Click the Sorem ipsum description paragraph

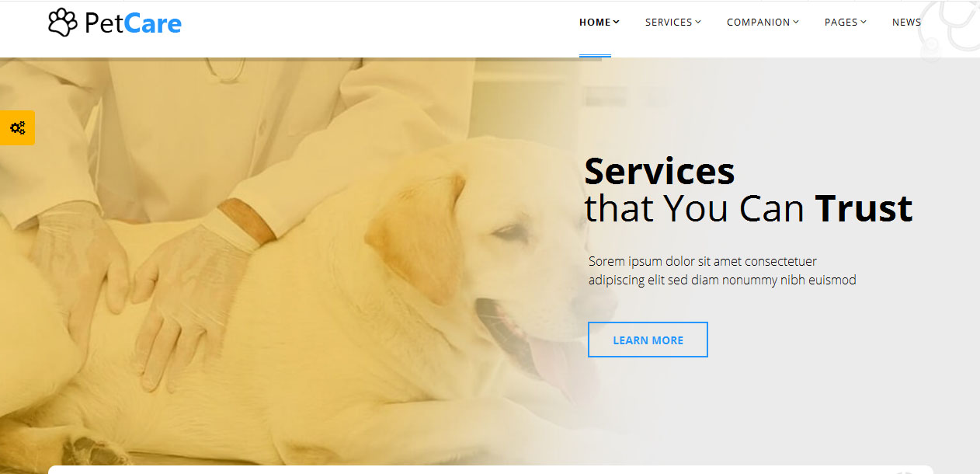click(x=722, y=270)
